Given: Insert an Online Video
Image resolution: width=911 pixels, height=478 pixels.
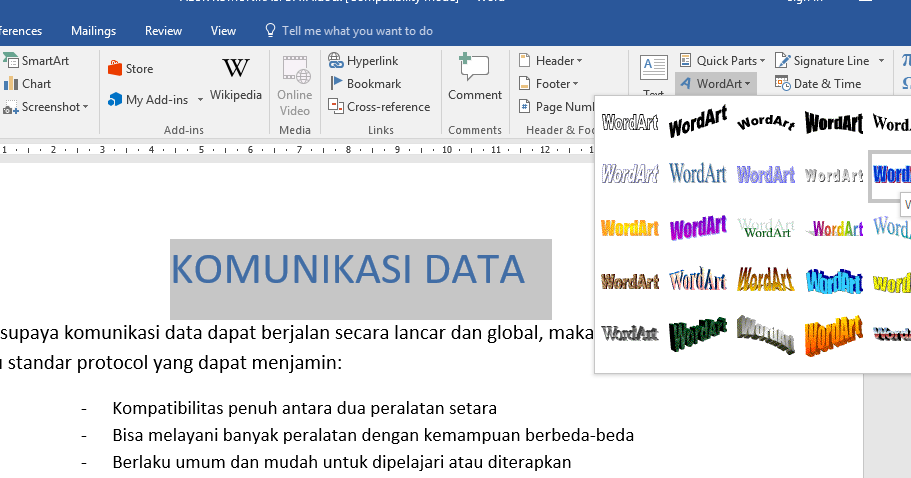Looking at the screenshot, I should (295, 86).
